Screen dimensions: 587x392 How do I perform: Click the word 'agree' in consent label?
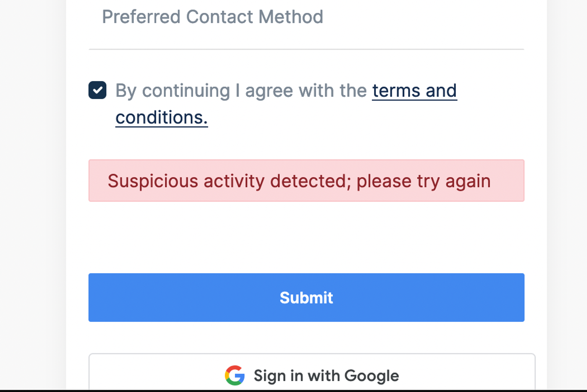pyautogui.click(x=269, y=91)
